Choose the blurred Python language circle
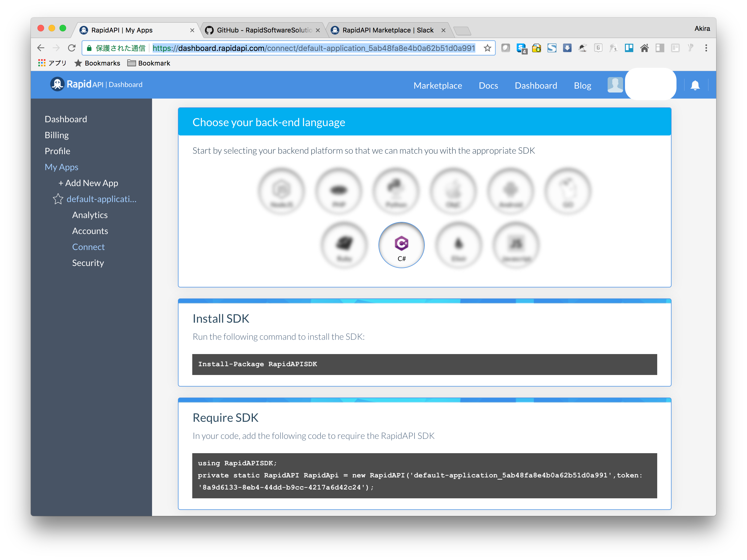 click(396, 191)
